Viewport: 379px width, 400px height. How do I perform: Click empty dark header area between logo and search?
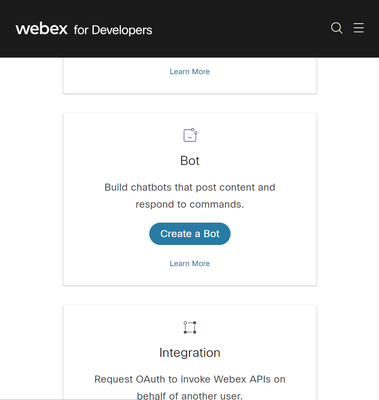pyautogui.click(x=240, y=28)
